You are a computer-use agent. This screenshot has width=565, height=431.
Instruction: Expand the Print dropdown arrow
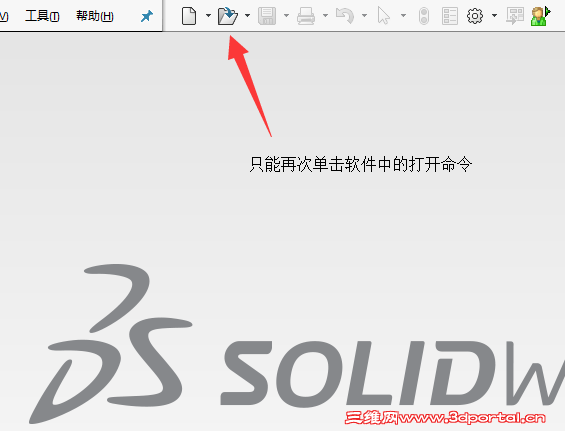click(x=325, y=15)
